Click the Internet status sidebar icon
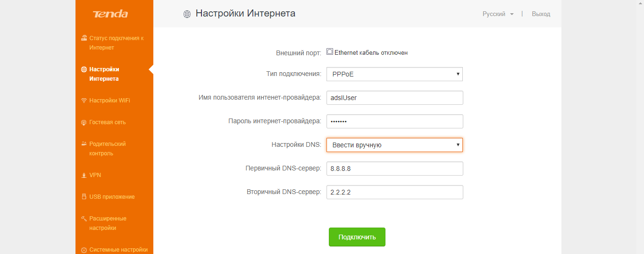644x254 pixels. [x=84, y=38]
